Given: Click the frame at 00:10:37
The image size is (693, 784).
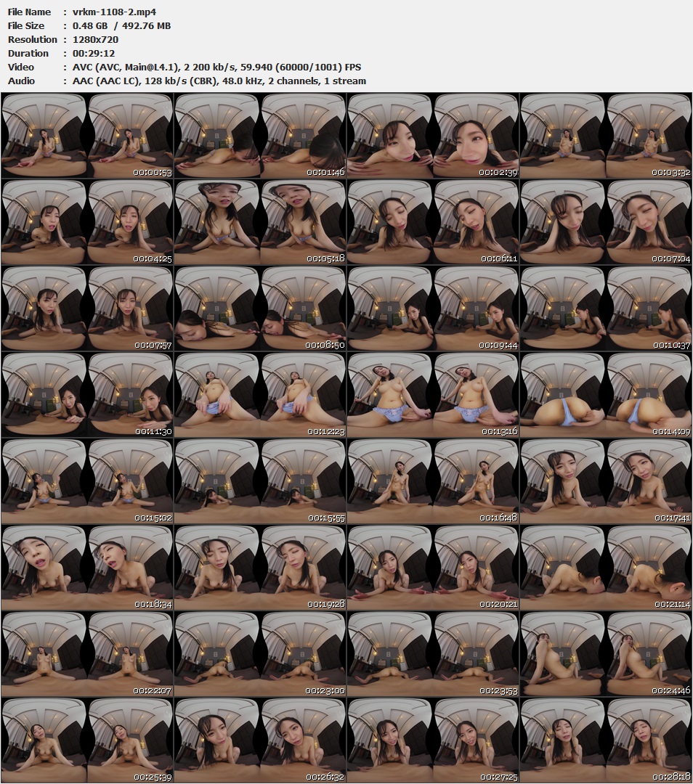Looking at the screenshot, I should tap(606, 309).
